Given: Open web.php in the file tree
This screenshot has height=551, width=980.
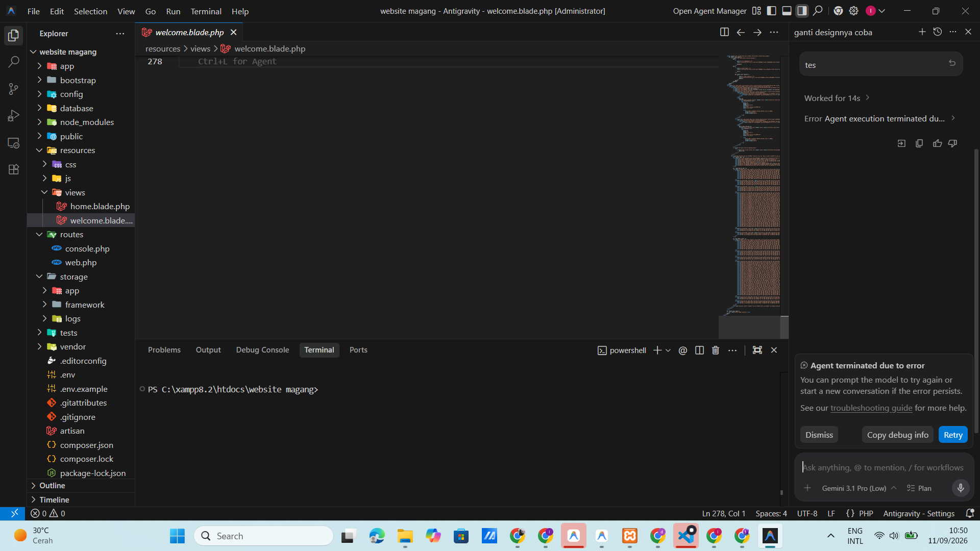Looking at the screenshot, I should point(81,262).
